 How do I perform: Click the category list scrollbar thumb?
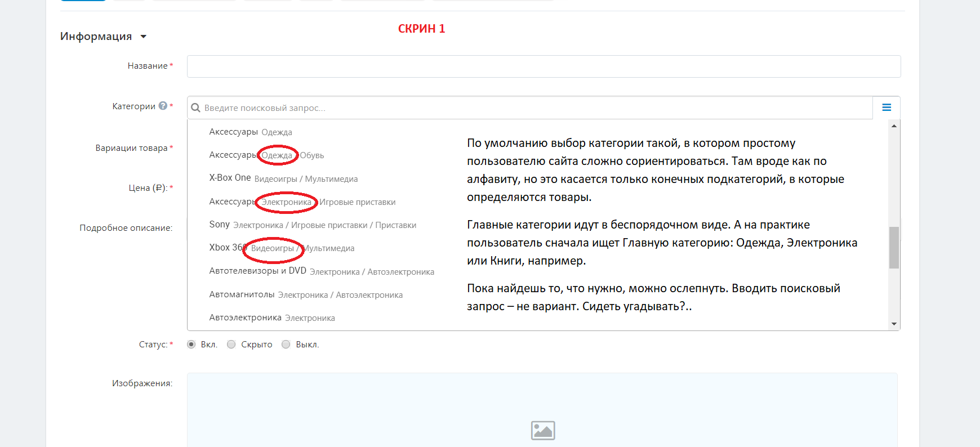click(894, 248)
